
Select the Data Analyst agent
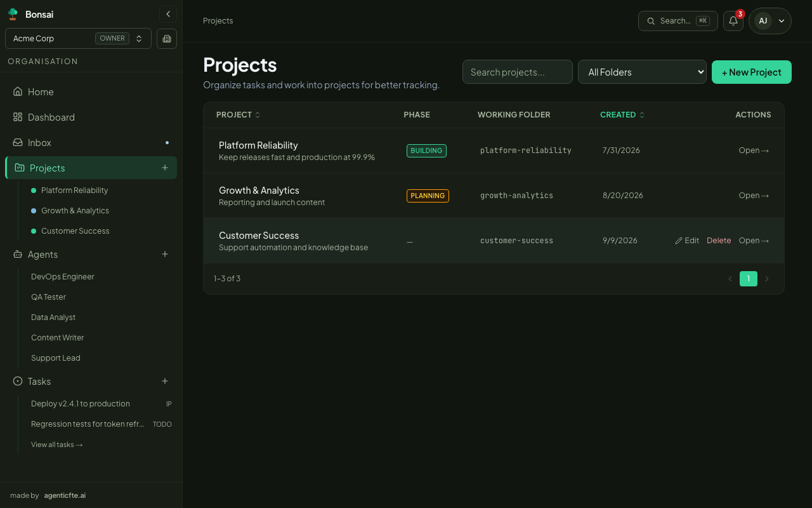tap(53, 317)
